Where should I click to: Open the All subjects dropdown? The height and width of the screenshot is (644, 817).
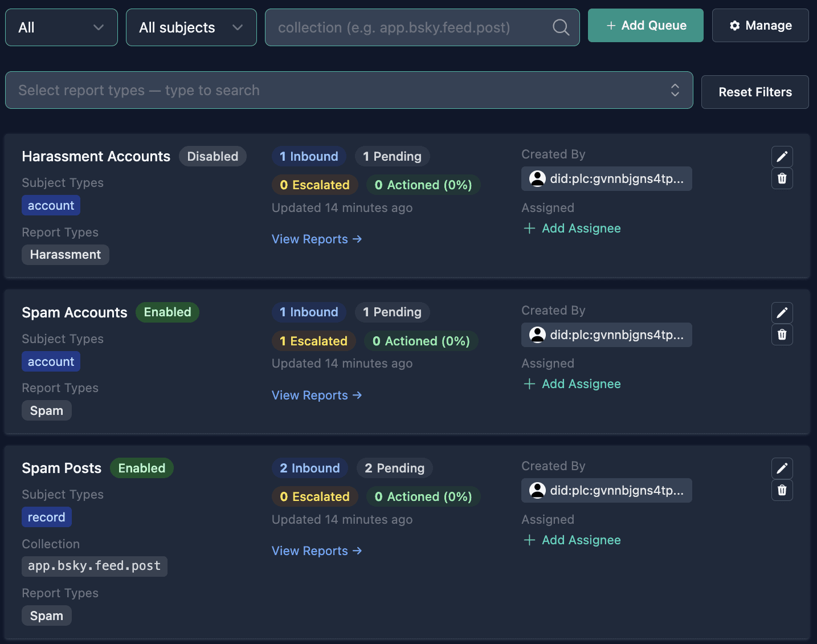click(x=191, y=27)
